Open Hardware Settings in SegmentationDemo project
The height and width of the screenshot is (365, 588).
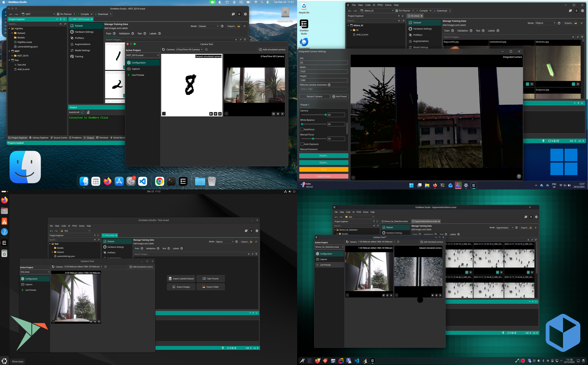point(395,233)
